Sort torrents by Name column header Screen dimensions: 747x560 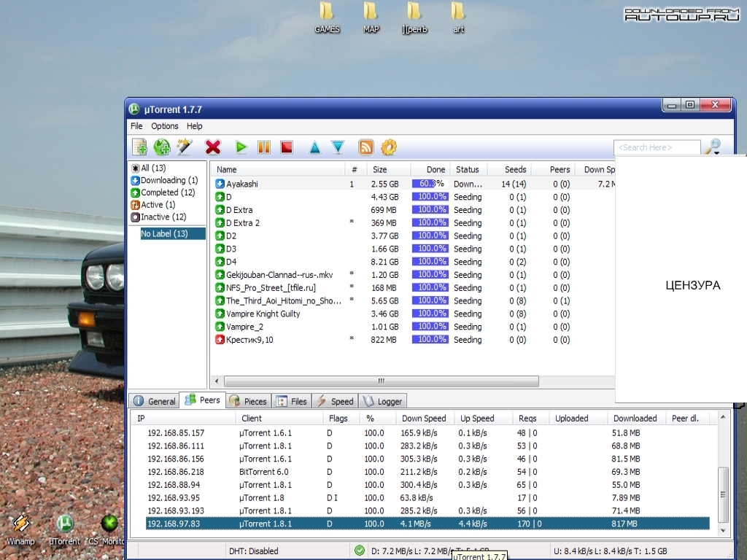coord(279,169)
